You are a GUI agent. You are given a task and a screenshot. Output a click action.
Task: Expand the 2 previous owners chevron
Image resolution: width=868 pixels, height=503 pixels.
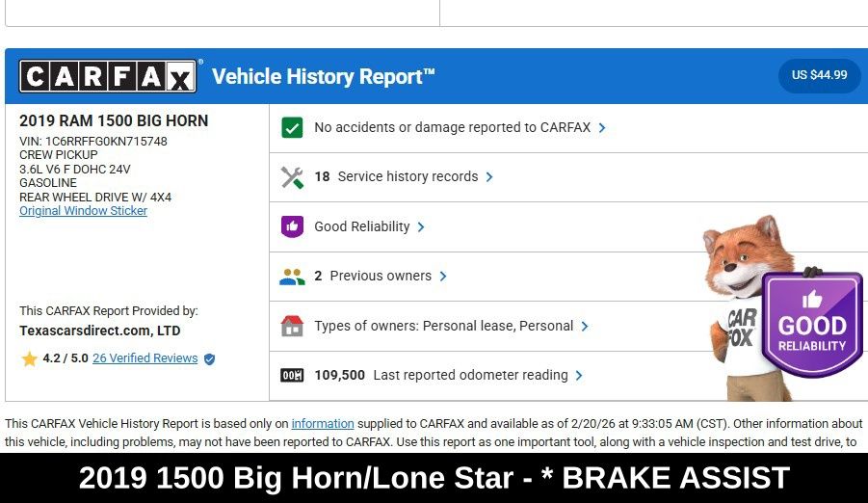pyautogui.click(x=443, y=277)
